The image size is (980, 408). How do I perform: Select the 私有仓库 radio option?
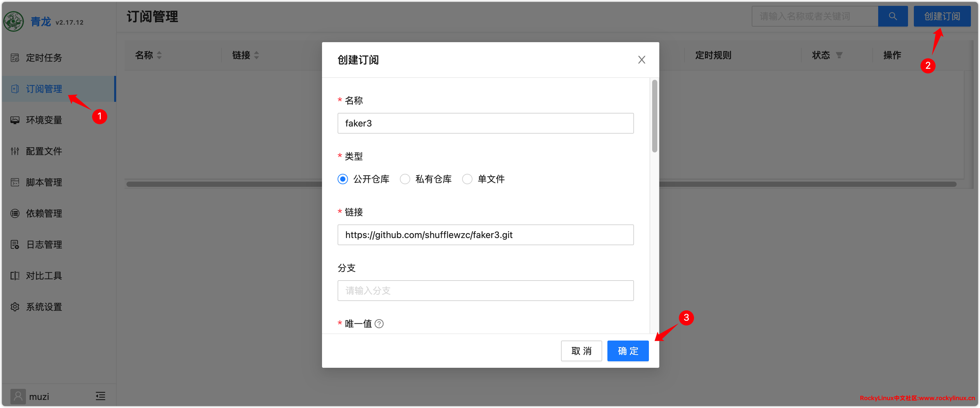coord(405,179)
